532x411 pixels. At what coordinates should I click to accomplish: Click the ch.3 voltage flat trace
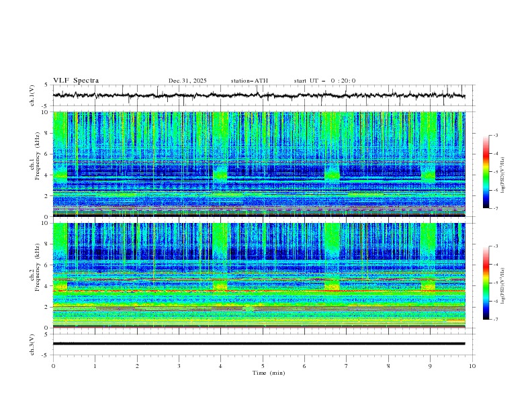(259, 344)
